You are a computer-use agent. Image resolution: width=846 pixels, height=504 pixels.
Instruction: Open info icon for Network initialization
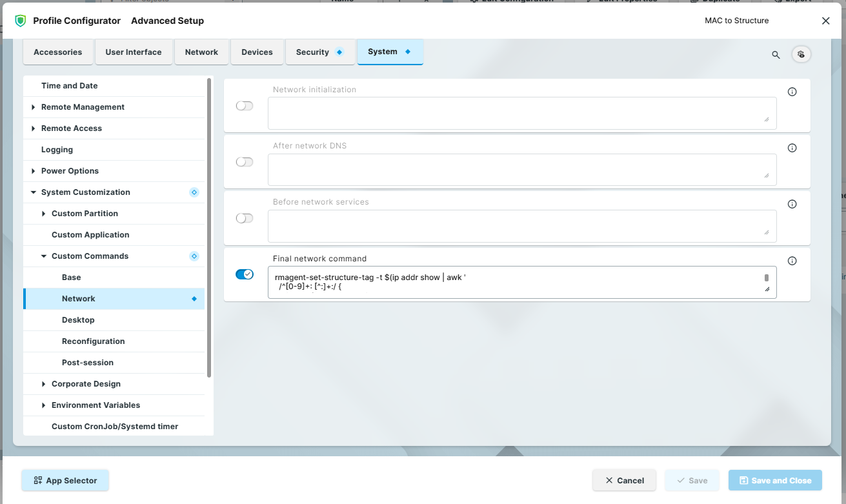[792, 92]
